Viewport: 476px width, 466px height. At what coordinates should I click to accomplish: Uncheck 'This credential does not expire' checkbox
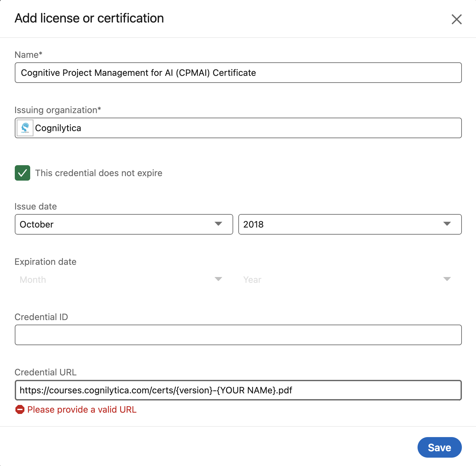22,173
